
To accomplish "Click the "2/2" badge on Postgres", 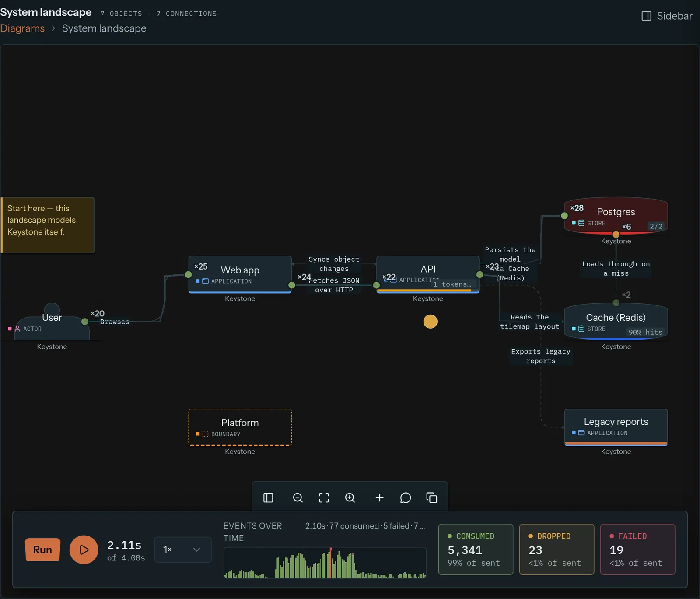I will [x=656, y=226].
